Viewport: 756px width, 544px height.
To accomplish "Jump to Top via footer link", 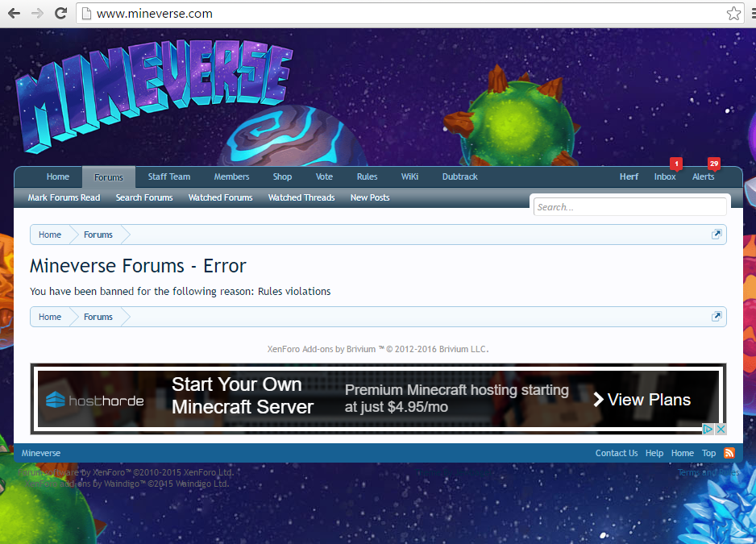I will pos(708,453).
